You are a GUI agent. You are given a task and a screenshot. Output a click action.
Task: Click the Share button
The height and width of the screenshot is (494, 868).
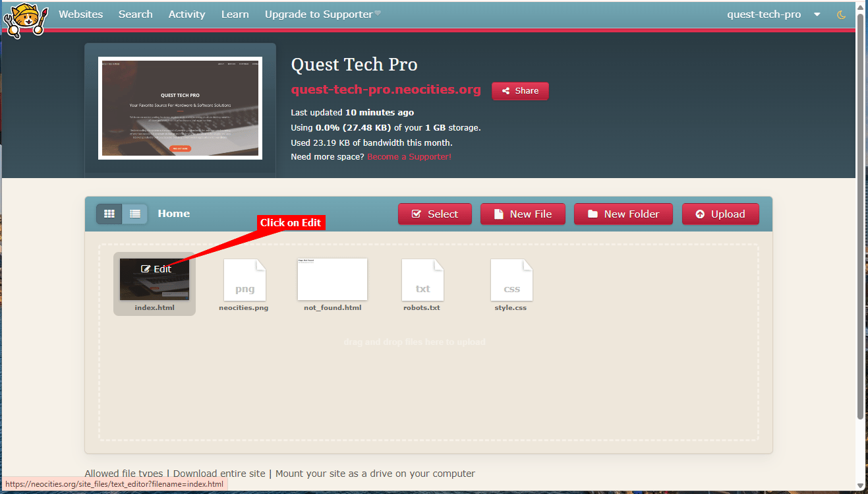pyautogui.click(x=520, y=91)
